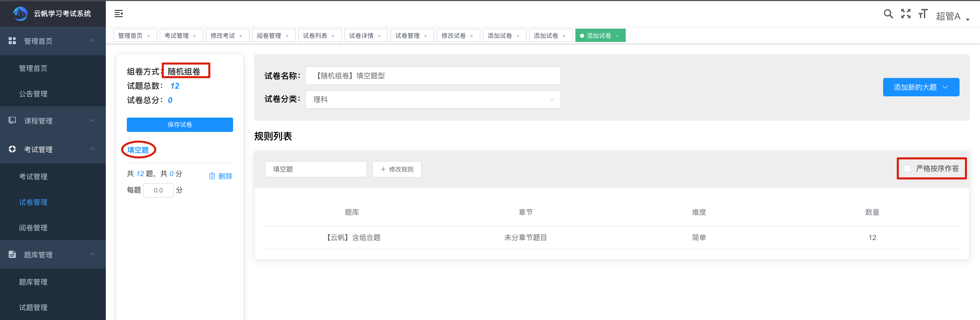
Task: Click the 数量 column header
Action: 872,212
